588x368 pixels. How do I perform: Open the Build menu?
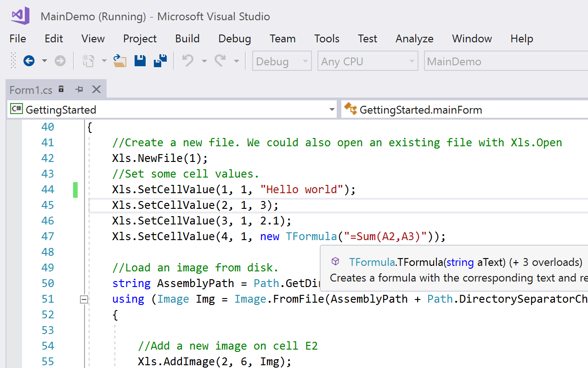coord(187,39)
